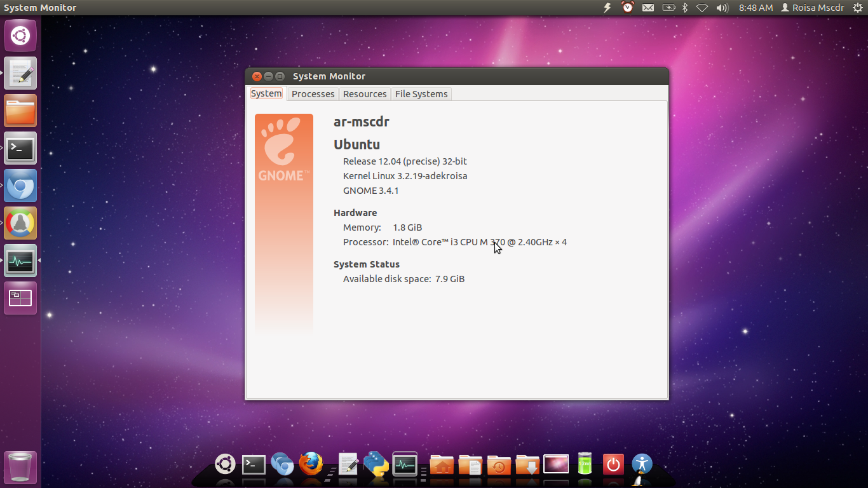868x488 pixels.
Task: Open the Home folder in the dock
Action: click(x=442, y=464)
